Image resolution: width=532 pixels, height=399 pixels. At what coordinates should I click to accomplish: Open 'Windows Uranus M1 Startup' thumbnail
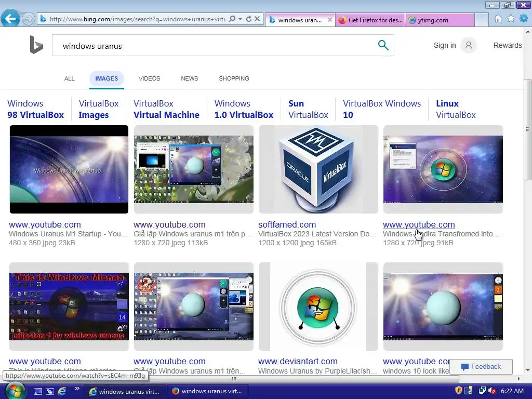(69, 169)
